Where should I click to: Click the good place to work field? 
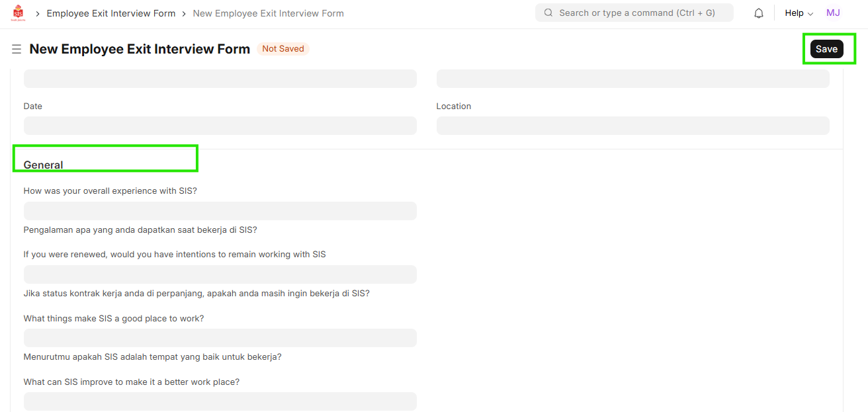[x=220, y=338]
